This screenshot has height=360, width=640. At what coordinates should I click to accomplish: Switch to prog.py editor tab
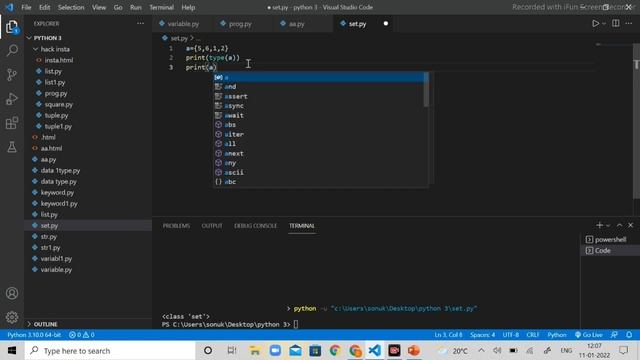coord(240,24)
